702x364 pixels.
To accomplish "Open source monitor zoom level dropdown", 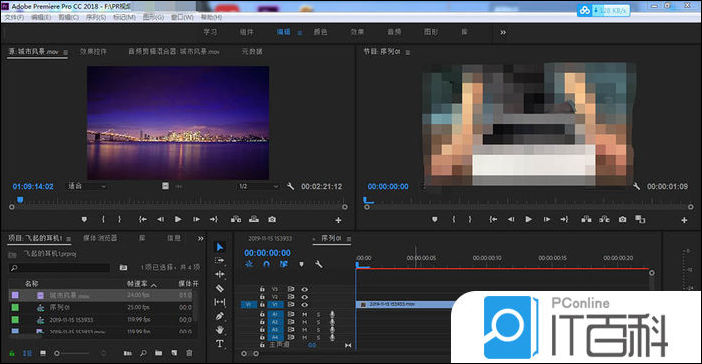I will click(87, 186).
